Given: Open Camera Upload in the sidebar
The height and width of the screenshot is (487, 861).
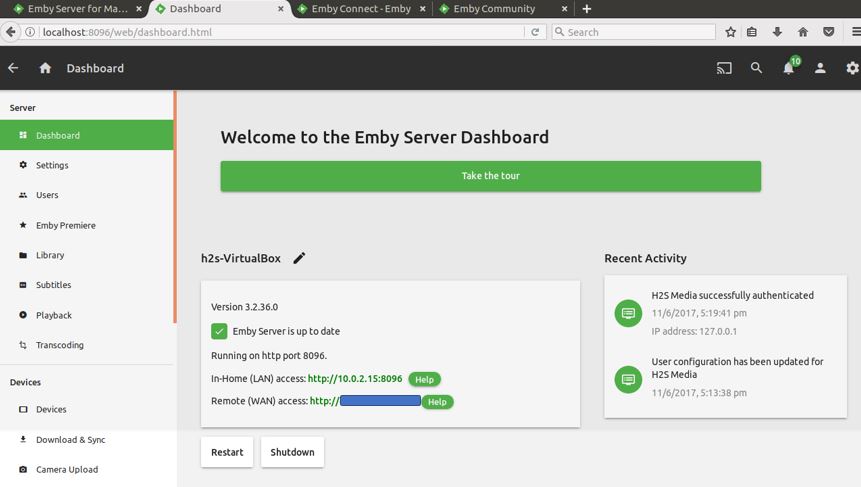Looking at the screenshot, I should tap(87, 469).
